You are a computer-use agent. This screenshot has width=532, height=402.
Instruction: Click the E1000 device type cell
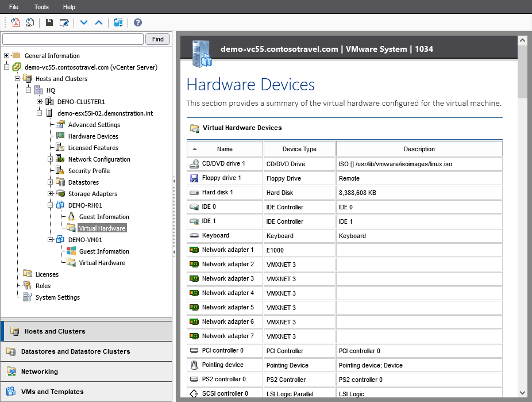(299, 250)
